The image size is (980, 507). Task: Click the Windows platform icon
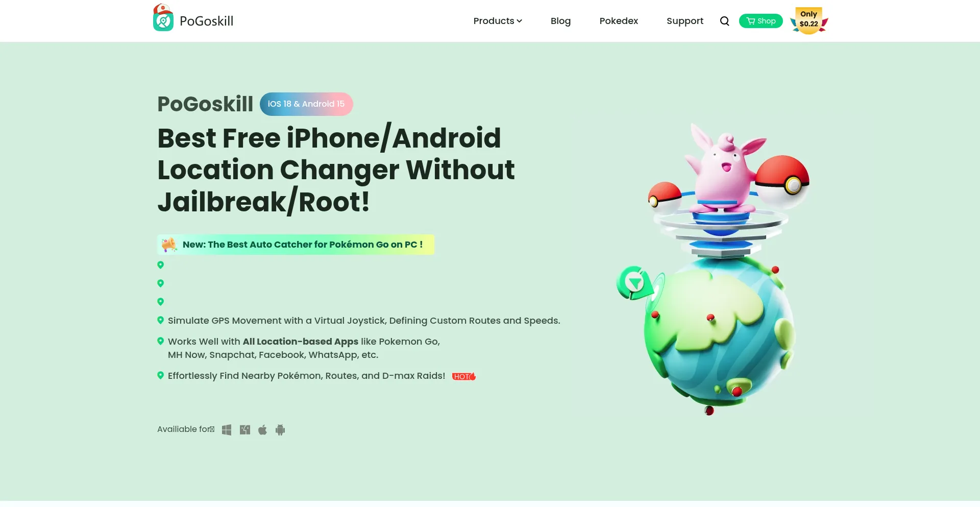227,430
